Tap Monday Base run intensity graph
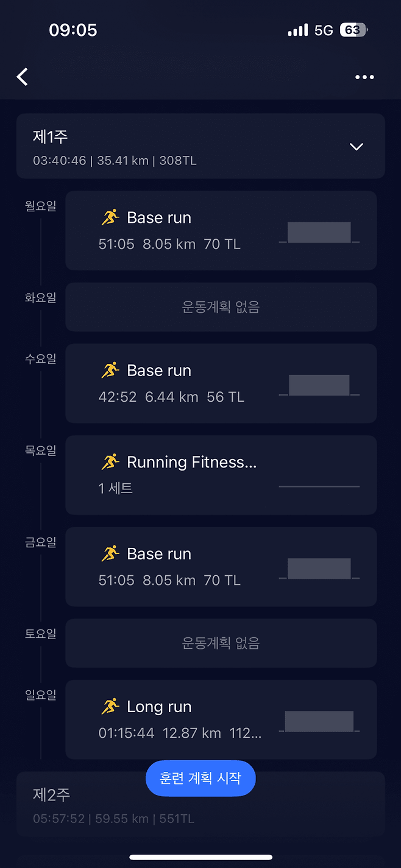The image size is (401, 868). pos(319,233)
